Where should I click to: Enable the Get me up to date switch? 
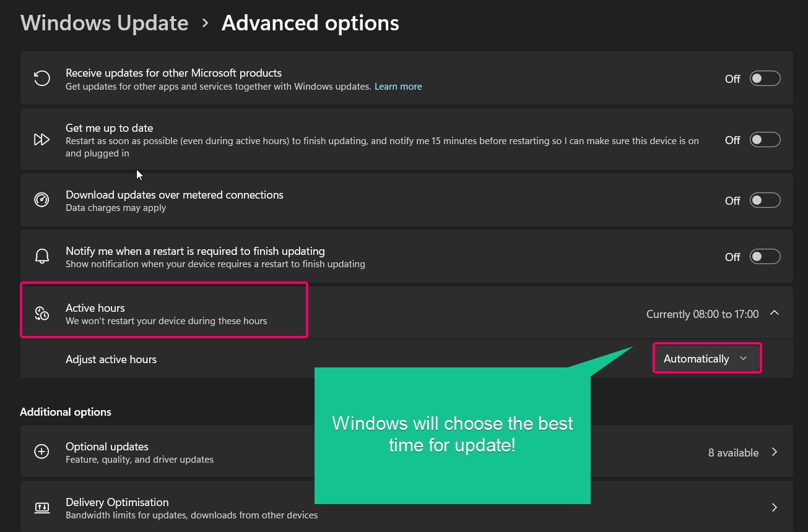click(x=765, y=140)
